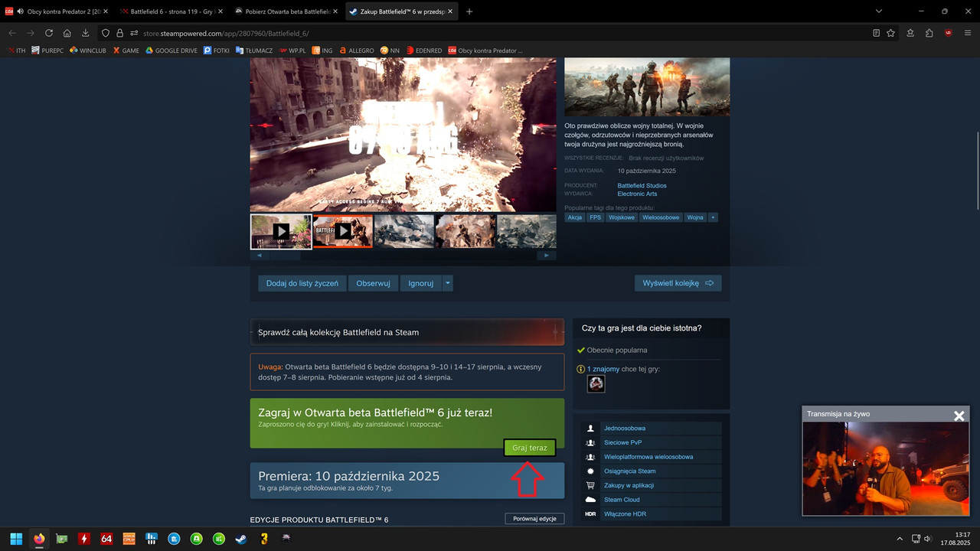This screenshot has width=980, height=551.
Task: Switch to the Pobierz Otwarta beta Battlefield tab
Action: (x=286, y=11)
